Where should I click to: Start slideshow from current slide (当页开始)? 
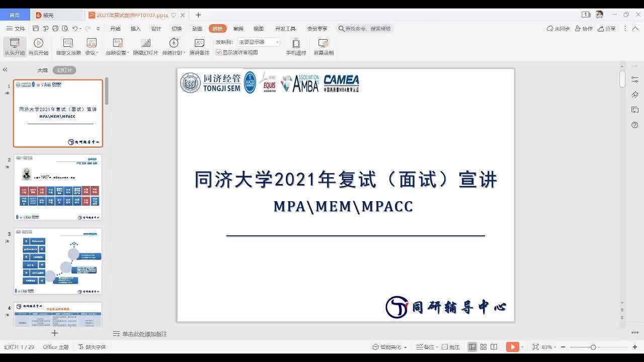(x=38, y=47)
